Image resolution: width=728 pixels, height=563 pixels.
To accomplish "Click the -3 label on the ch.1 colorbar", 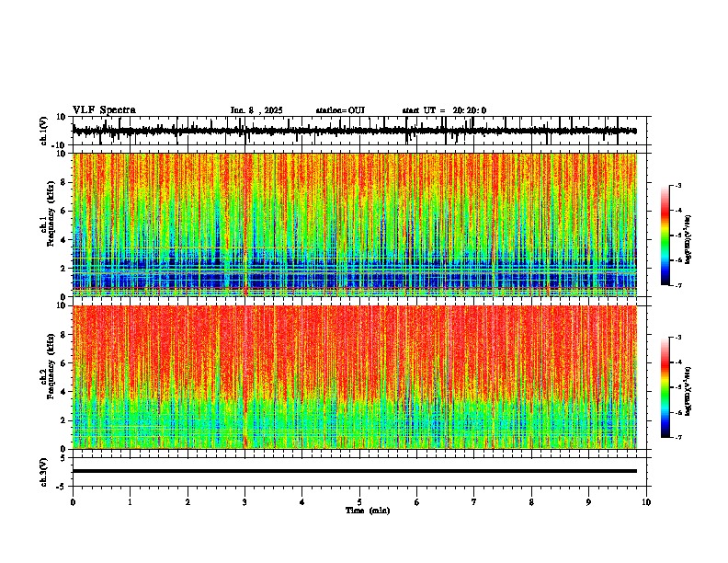I will coord(678,185).
